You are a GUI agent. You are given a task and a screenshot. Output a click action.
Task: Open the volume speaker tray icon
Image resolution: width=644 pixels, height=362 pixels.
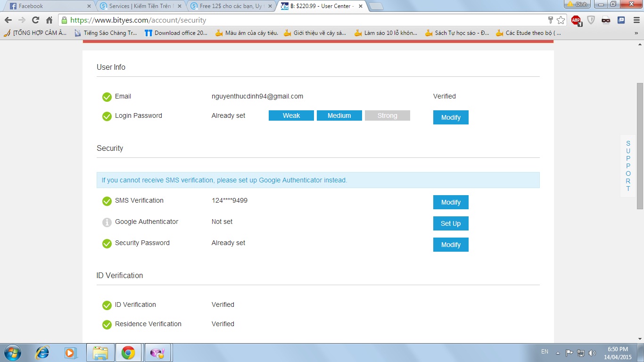[x=592, y=353]
